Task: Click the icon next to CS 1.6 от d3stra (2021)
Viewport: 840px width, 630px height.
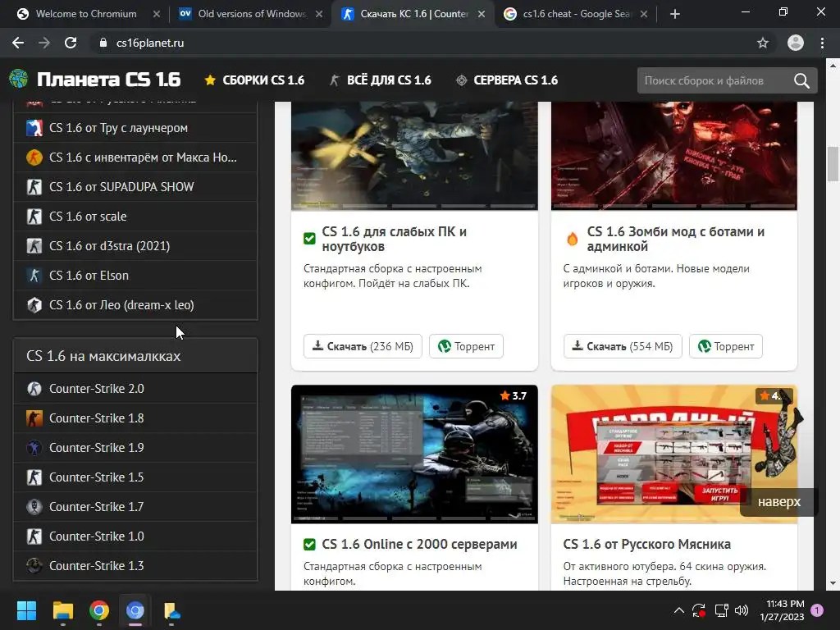Action: point(34,246)
